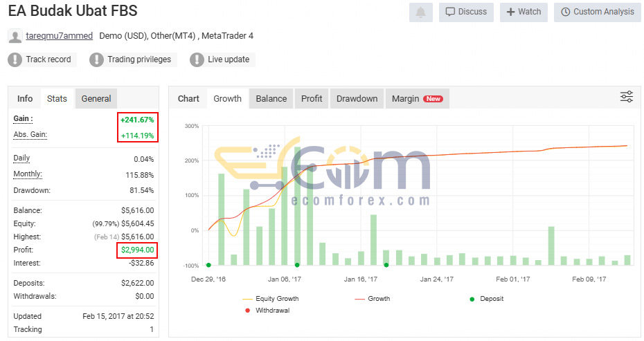
Task: Switch to the General tab
Action: [x=96, y=98]
